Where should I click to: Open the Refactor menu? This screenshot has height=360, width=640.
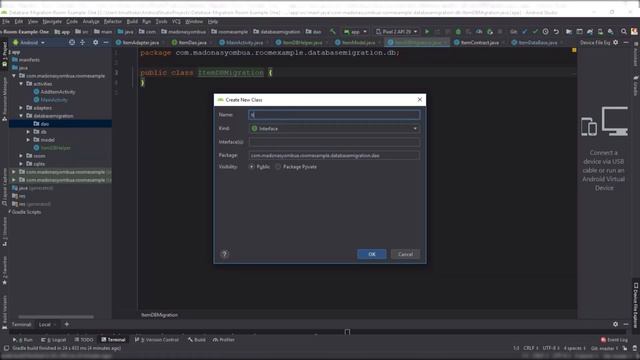(113, 21)
